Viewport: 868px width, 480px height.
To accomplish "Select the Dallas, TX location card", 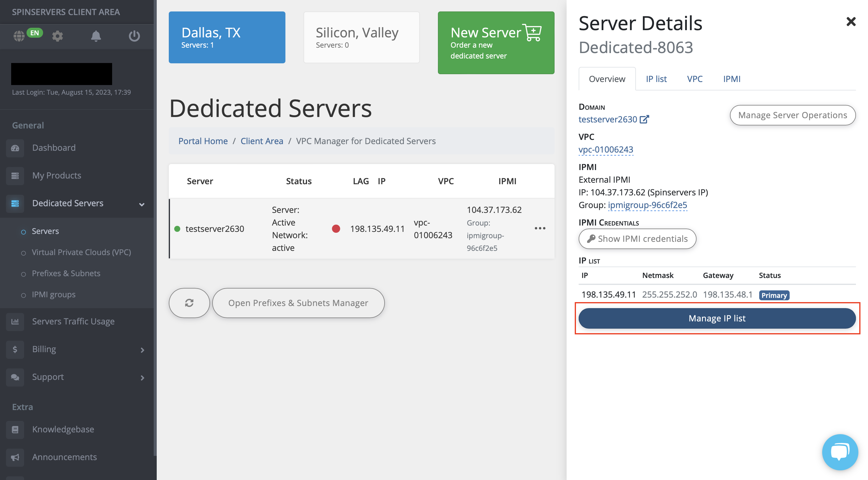I will tap(227, 37).
